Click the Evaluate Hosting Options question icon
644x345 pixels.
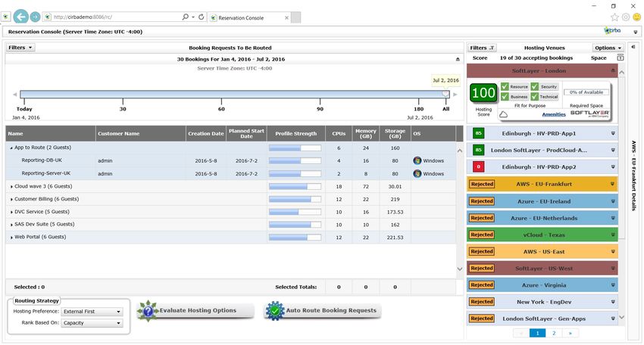coord(148,311)
